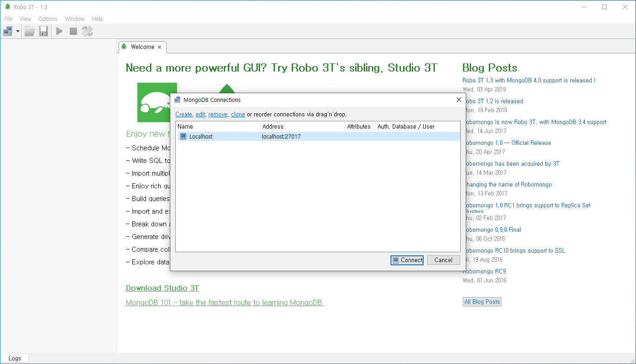This screenshot has width=636, height=364.
Task: Open Robo 3T 1.3 MongoDB 4.0 blog post
Action: tap(529, 80)
